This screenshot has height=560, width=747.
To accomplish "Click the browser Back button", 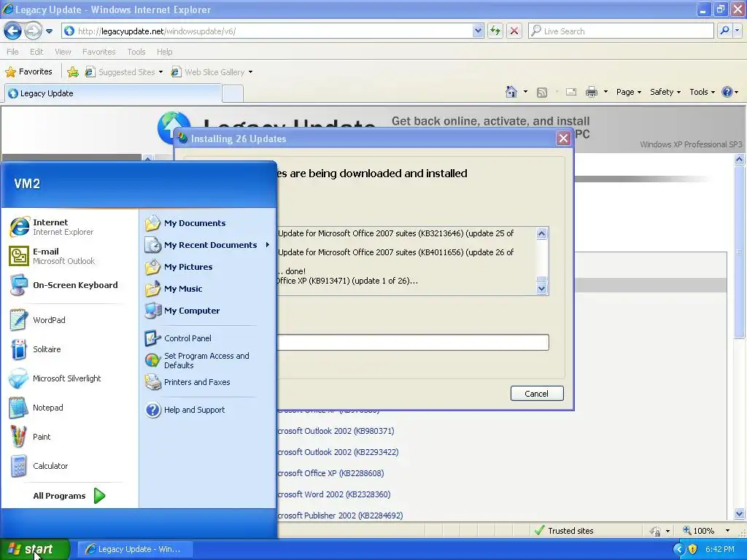I will click(x=13, y=31).
